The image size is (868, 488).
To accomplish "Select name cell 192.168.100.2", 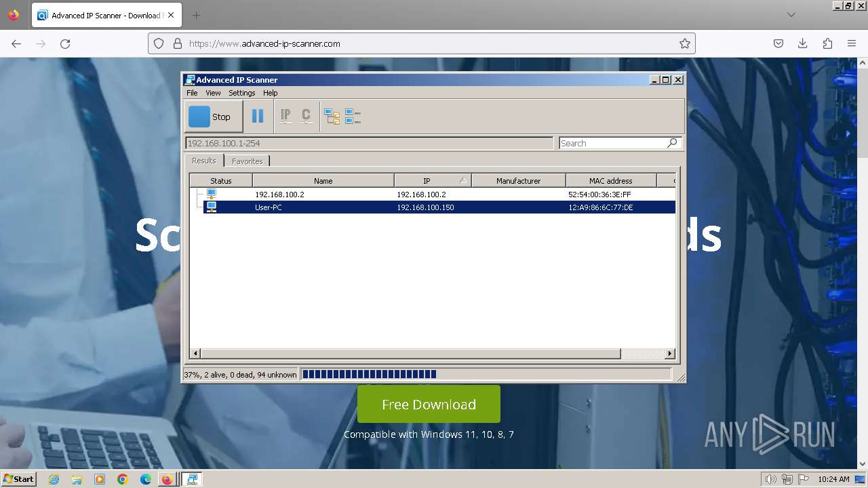I will (x=279, y=195).
